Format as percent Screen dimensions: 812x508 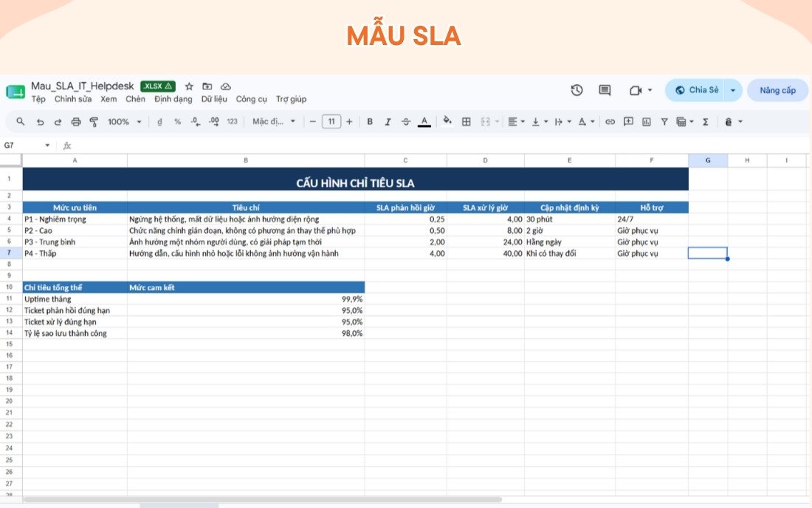click(178, 122)
